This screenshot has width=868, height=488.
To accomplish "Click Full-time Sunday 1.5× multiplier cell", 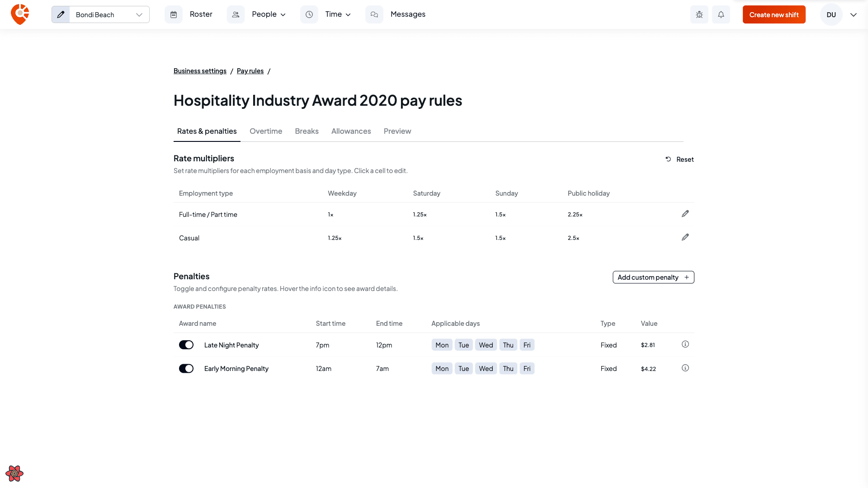I will (x=500, y=215).
